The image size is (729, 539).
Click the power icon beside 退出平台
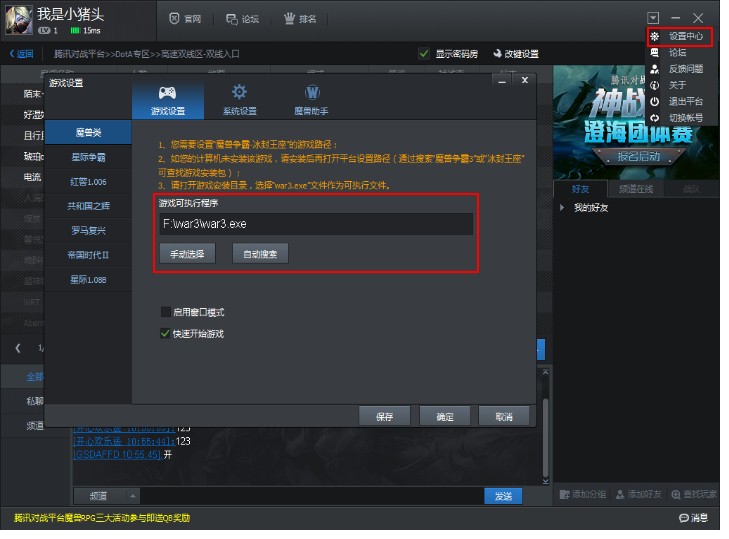(x=655, y=101)
